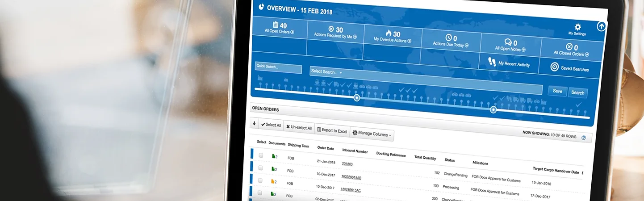
Task: Click arrow next to All Open Notes
Action: (523, 50)
